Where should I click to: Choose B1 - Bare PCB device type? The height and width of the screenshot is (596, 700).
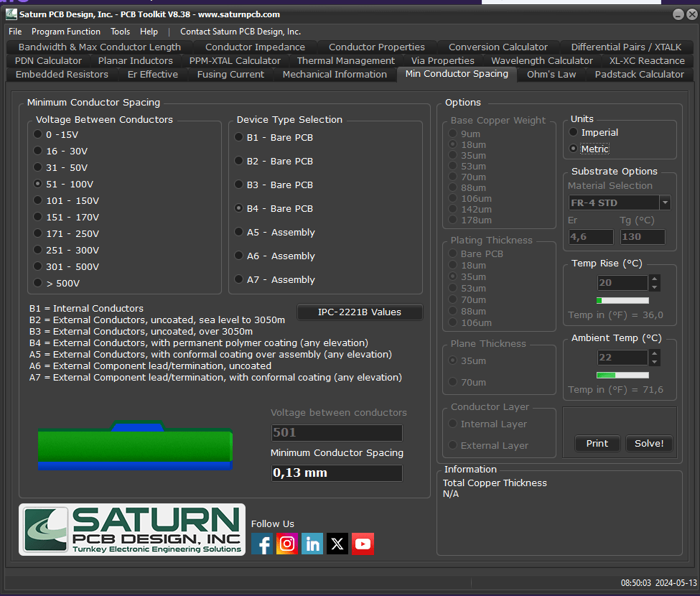point(274,137)
